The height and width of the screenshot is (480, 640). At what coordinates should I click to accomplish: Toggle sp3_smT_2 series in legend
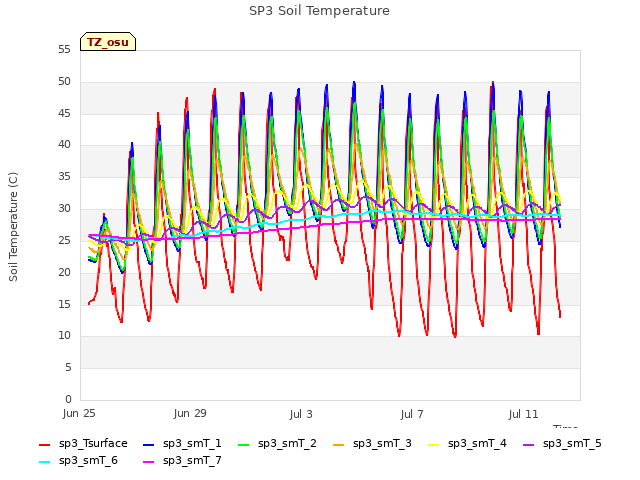click(x=278, y=443)
